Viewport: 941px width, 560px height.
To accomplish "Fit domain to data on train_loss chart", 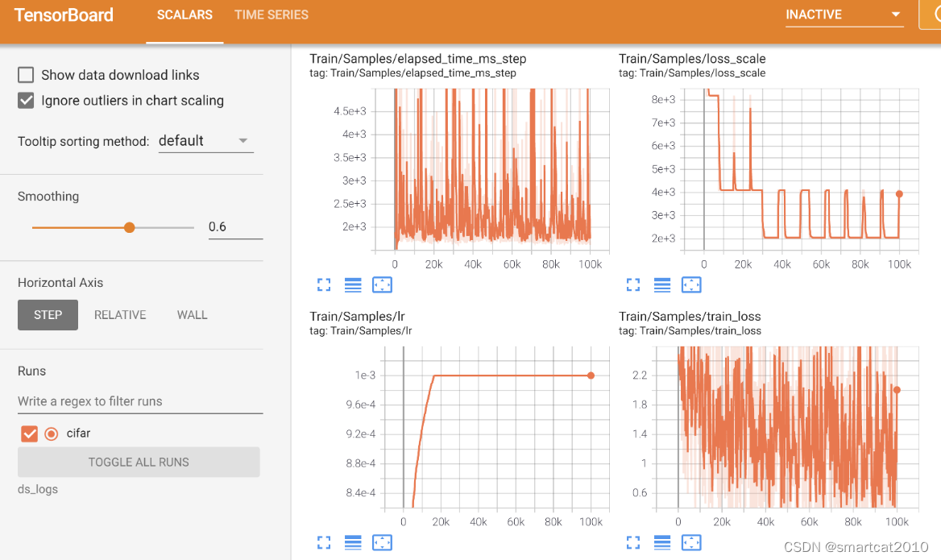I will pos(691,542).
